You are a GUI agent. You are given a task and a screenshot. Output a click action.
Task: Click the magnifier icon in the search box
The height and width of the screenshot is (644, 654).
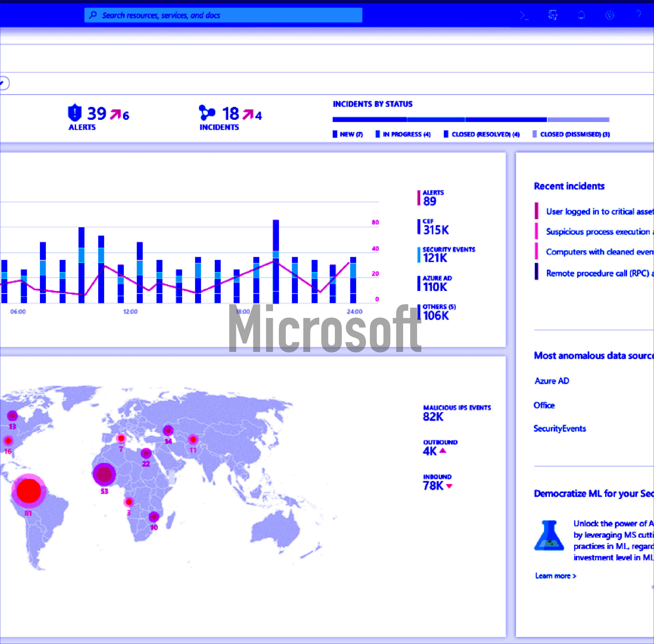93,15
